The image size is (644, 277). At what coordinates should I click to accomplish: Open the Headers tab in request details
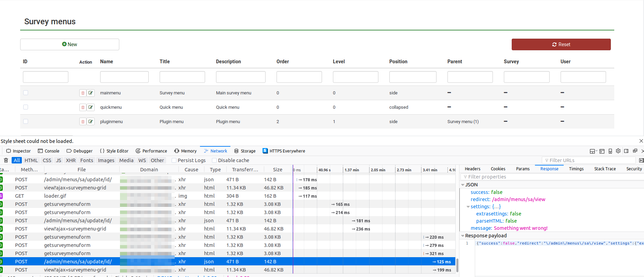click(472, 169)
